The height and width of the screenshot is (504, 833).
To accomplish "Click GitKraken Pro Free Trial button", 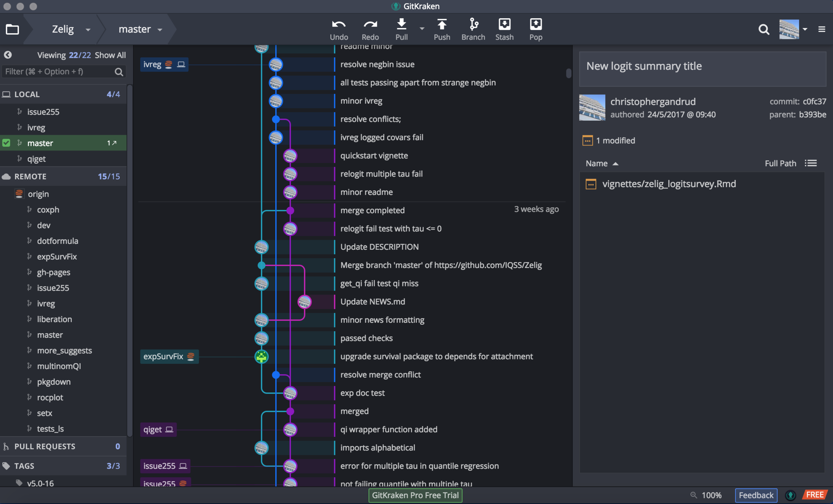I will pos(415,495).
